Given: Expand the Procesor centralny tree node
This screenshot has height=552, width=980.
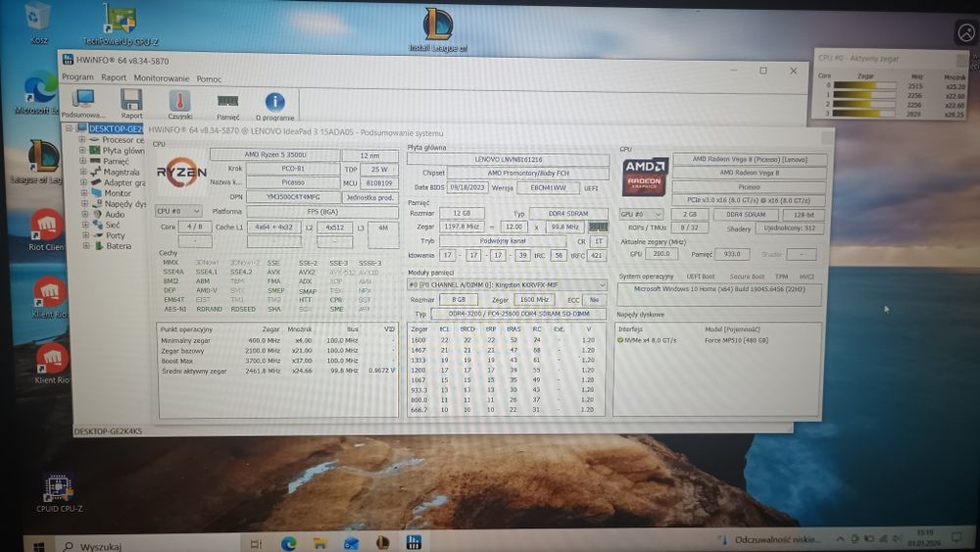Looking at the screenshot, I should (82, 139).
